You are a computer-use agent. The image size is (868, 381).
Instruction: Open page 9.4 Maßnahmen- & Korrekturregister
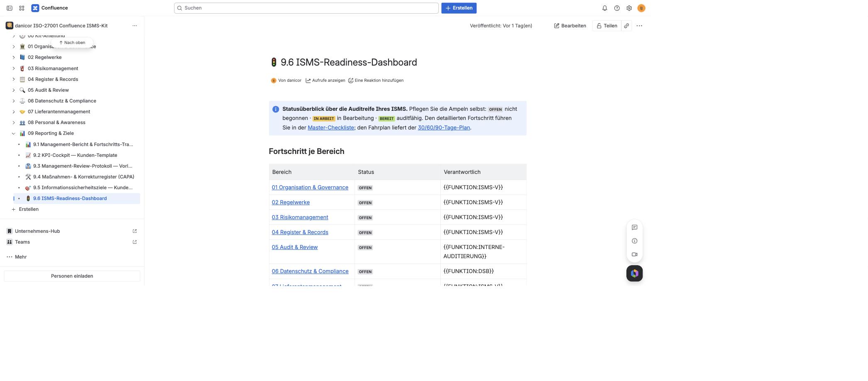(83, 177)
